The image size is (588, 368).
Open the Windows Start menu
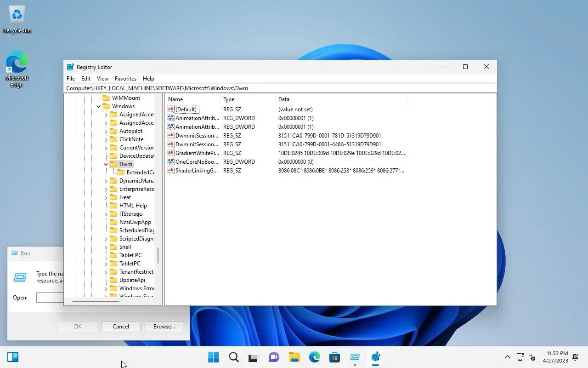(x=214, y=357)
